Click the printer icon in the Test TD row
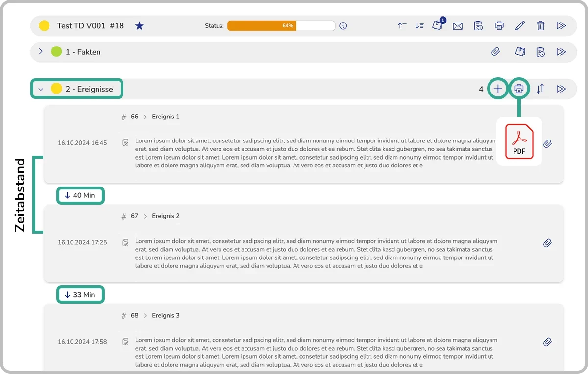Image resolution: width=588 pixels, height=374 pixels. pos(499,26)
